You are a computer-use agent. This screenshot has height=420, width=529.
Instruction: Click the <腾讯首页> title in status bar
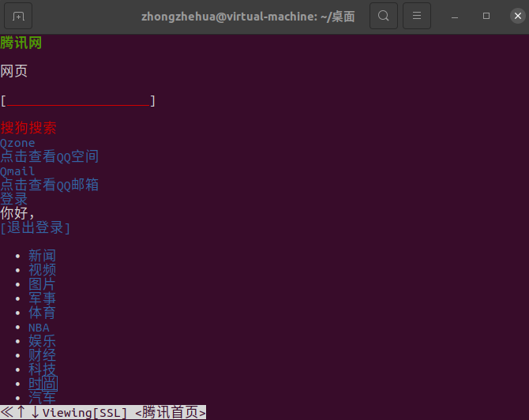171,412
